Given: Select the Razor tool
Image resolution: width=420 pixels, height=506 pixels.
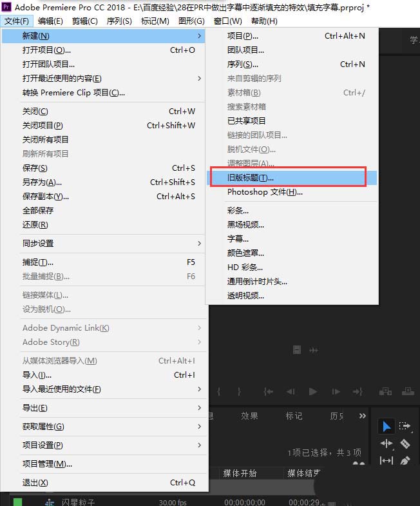Looking at the screenshot, I should (x=405, y=443).
